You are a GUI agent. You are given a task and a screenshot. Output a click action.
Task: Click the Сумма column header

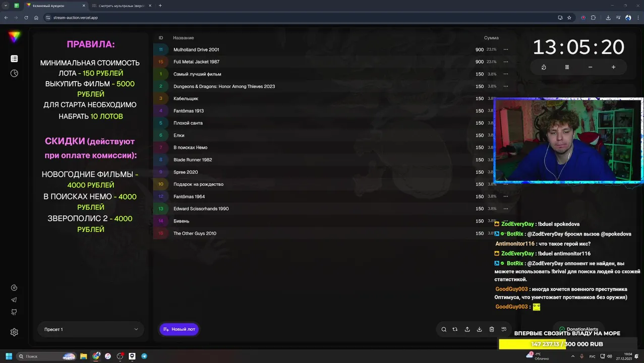point(491,38)
